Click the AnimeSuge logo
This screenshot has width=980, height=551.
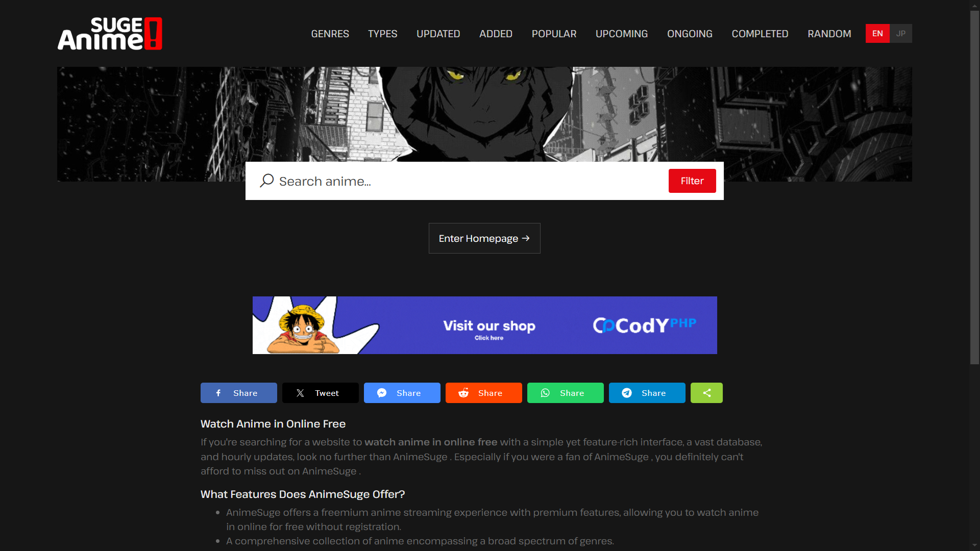pos(110,34)
